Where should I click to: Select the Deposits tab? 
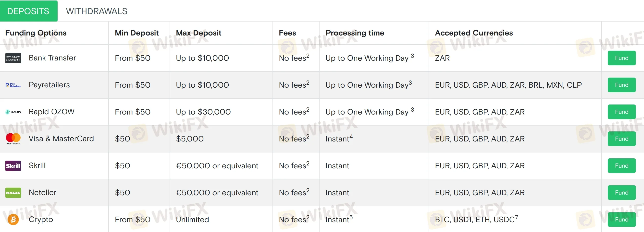pos(28,11)
